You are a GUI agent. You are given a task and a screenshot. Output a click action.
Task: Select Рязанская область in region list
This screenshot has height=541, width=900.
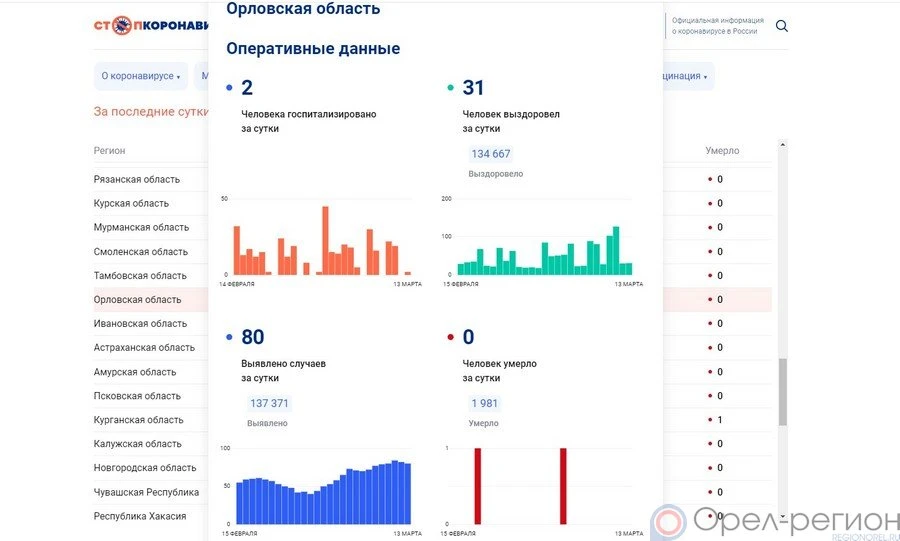[x=137, y=180]
